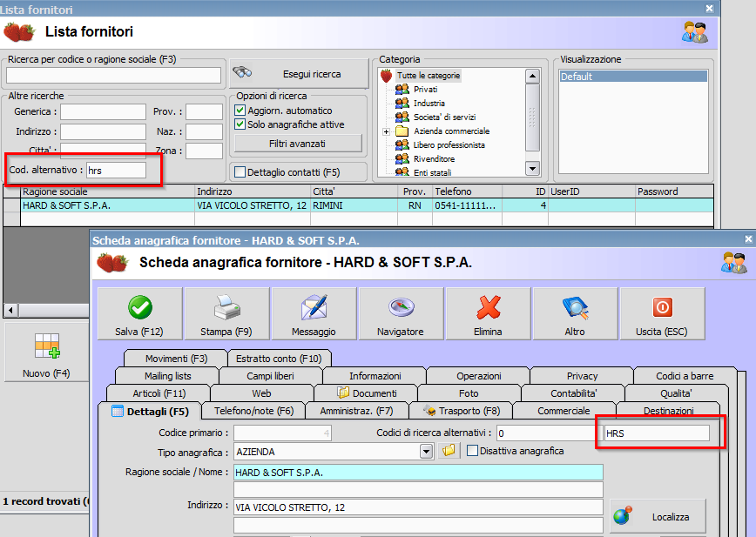Switch to Trasporto (F8) tab
The image size is (756, 537).
click(461, 411)
